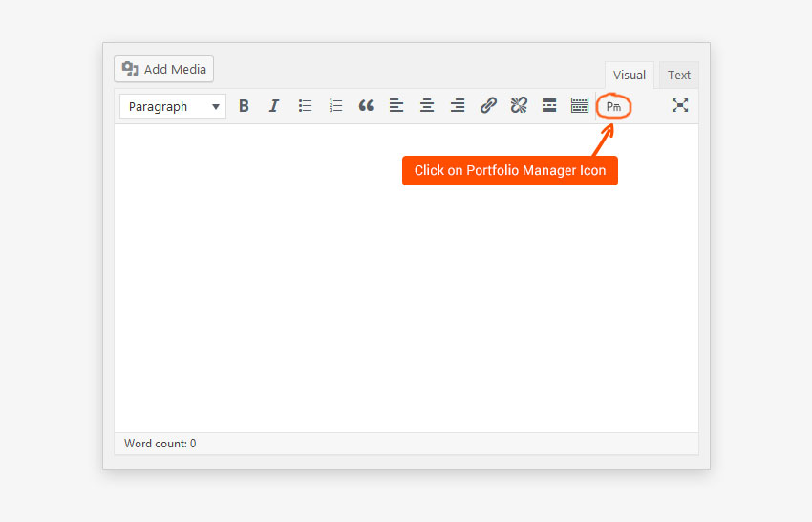Switch to the Visual editor tab

coord(629,76)
